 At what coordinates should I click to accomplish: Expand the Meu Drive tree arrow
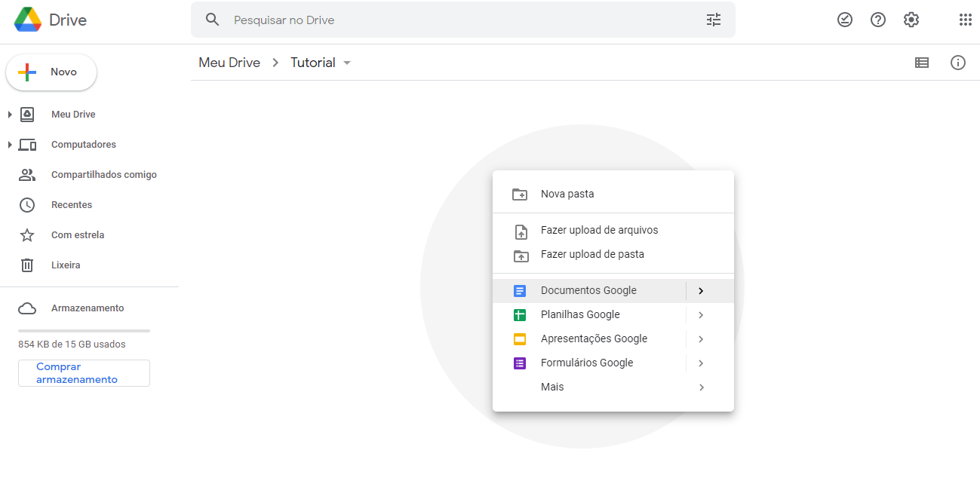[10, 115]
